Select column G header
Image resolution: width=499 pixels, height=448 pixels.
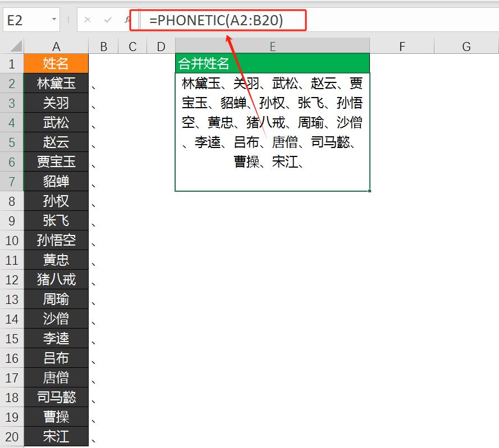(x=466, y=47)
